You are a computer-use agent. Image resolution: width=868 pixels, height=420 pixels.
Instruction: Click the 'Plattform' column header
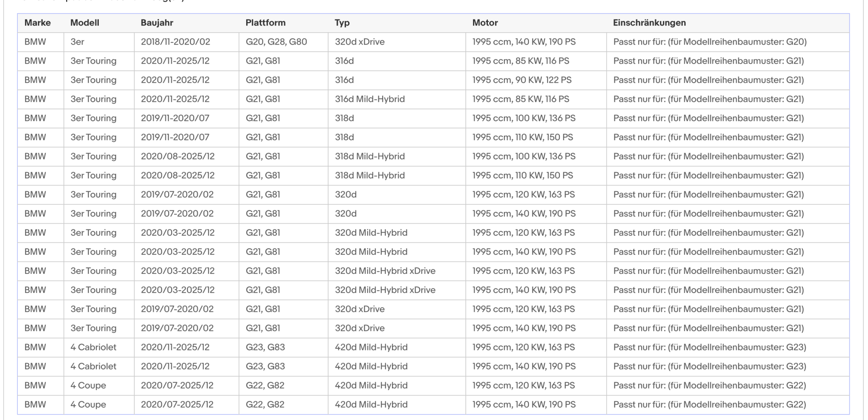pyautogui.click(x=266, y=23)
